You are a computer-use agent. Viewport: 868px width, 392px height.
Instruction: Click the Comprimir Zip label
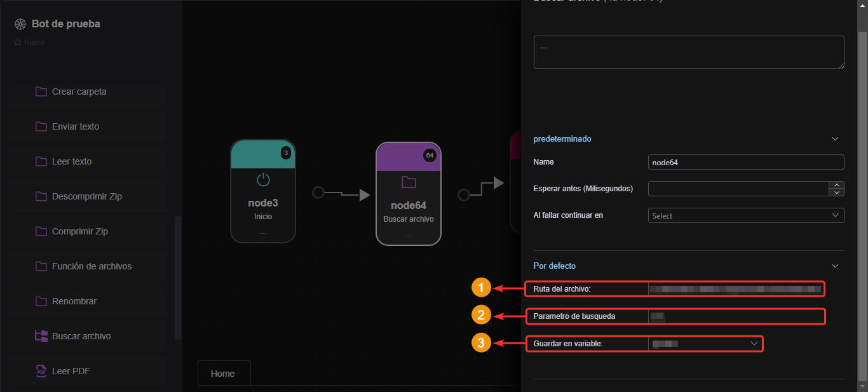click(x=80, y=231)
